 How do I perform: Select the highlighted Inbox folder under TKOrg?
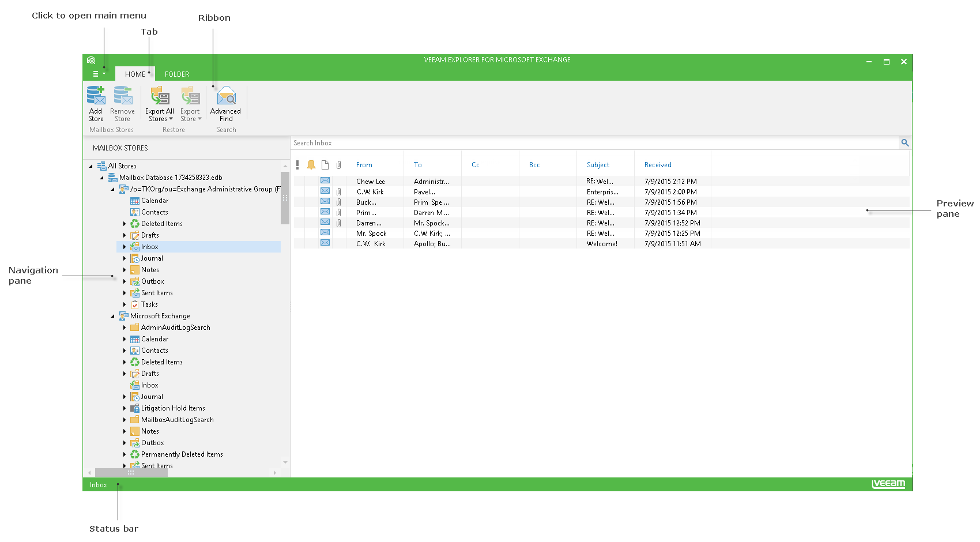(199, 247)
